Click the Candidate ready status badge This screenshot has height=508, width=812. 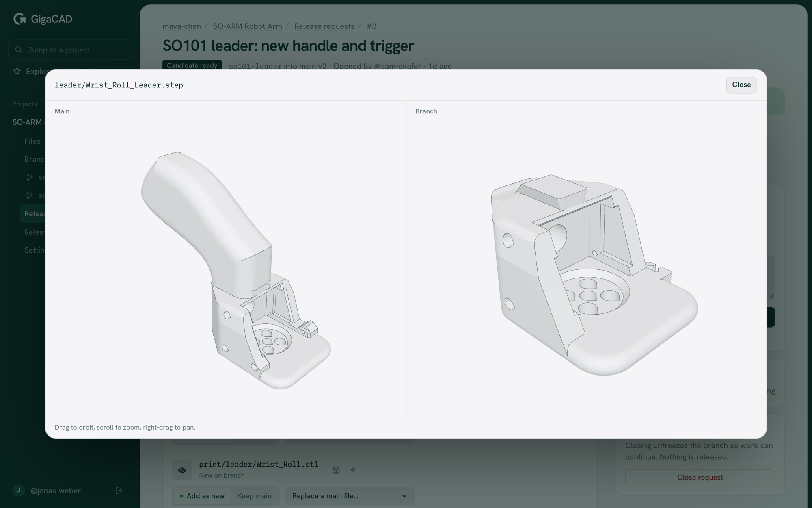tap(192, 65)
